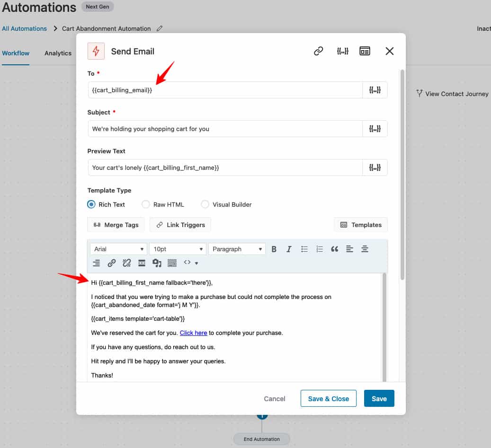Apply italic formatting

click(289, 249)
